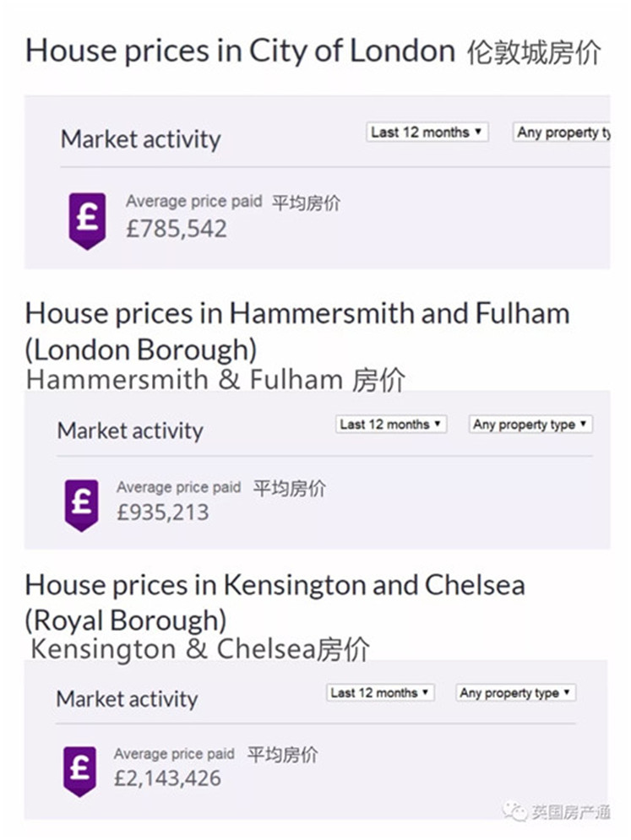
Task: Open Kensington and Chelsea 'Any property type' dropdown
Action: (x=515, y=693)
